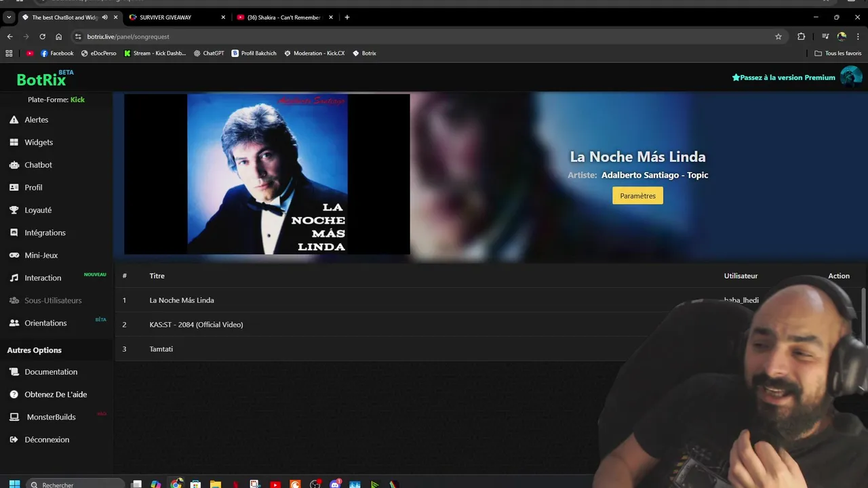Viewport: 868px width, 488px height.
Task: Click the Rechercher taskbar search box
Action: (77, 485)
